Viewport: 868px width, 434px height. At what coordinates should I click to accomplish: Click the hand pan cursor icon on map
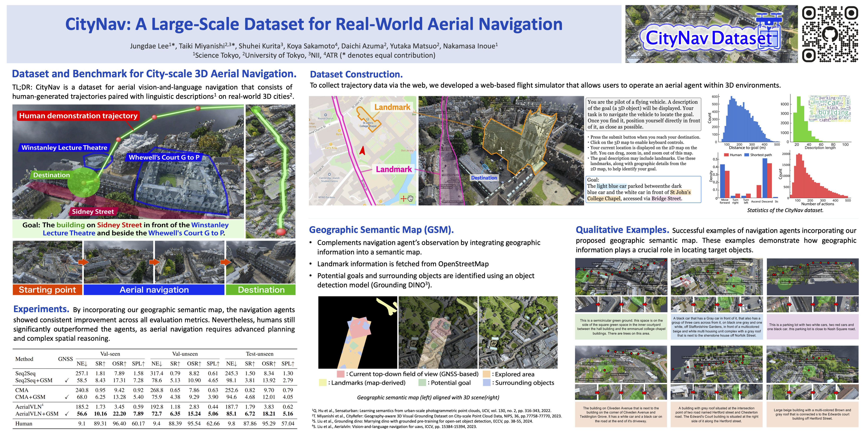(410, 198)
